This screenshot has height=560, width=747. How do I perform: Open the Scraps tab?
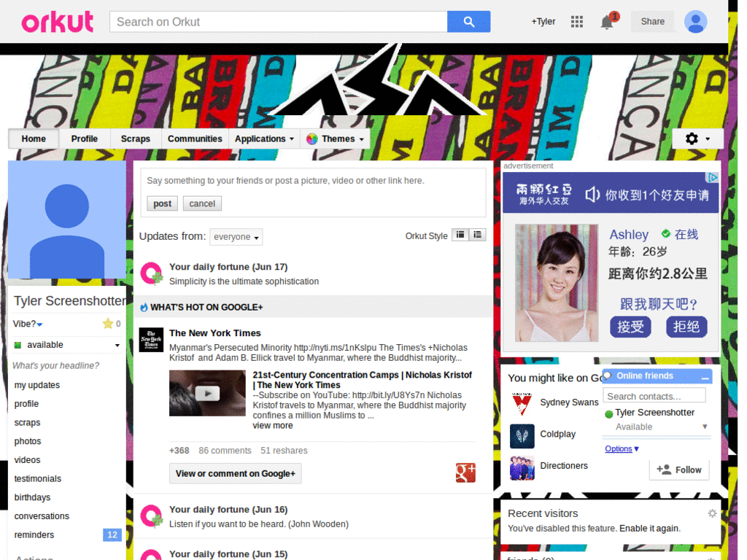click(x=135, y=139)
